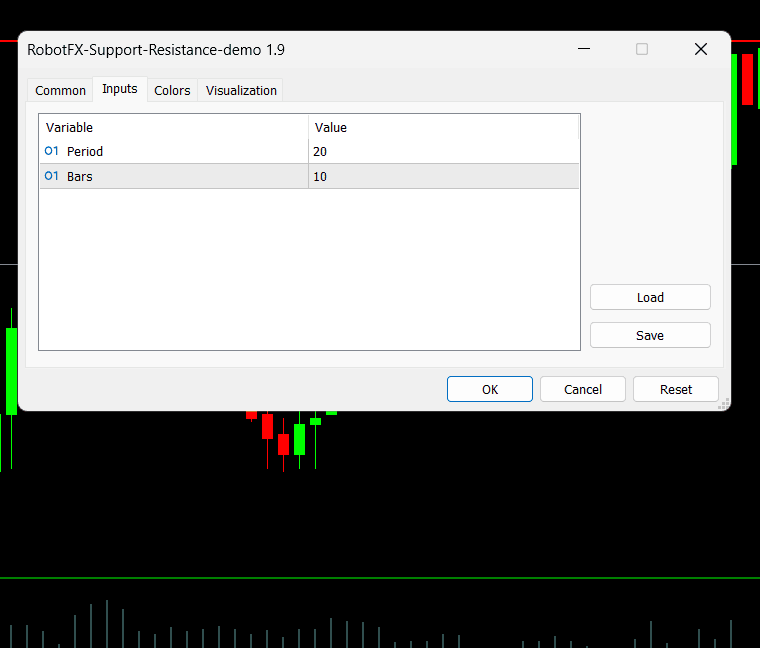Click the dialog title RobotFX-Support-Resistance-demo 1.9
This screenshot has height=648, width=760.
pyautogui.click(x=156, y=49)
